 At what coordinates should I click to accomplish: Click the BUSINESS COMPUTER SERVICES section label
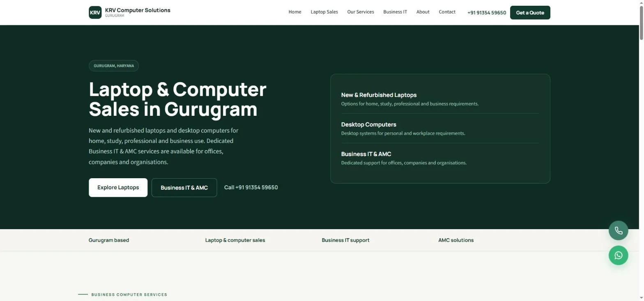click(129, 294)
